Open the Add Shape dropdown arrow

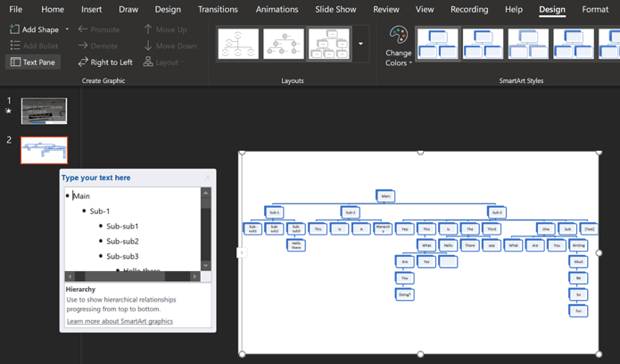click(x=67, y=29)
